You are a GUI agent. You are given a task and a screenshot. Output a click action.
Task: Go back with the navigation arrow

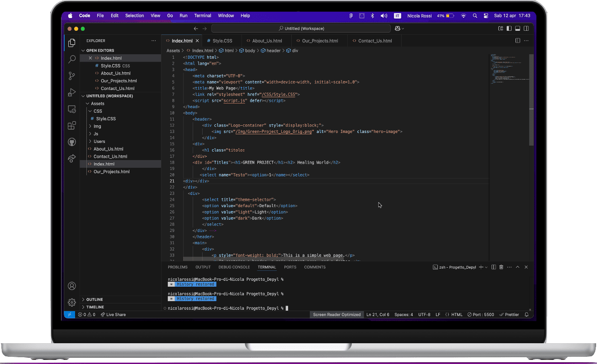pyautogui.click(x=196, y=28)
